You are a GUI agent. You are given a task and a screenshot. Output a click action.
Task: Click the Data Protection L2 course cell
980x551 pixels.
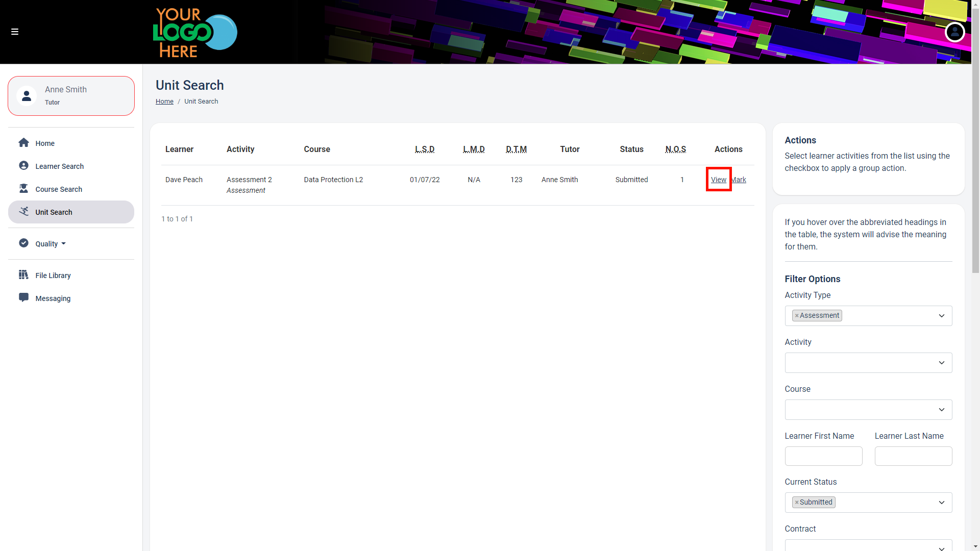333,180
